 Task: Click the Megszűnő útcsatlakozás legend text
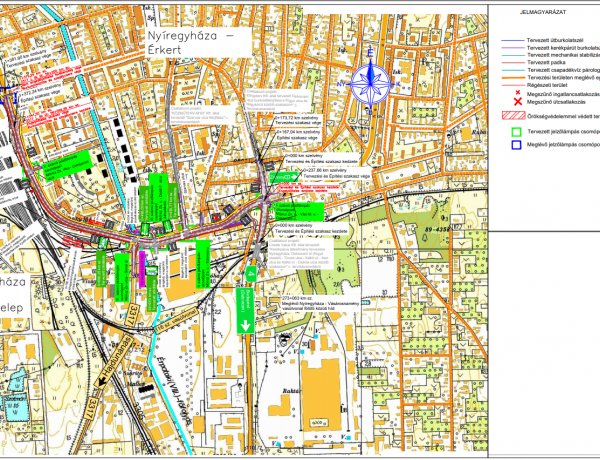(556, 102)
